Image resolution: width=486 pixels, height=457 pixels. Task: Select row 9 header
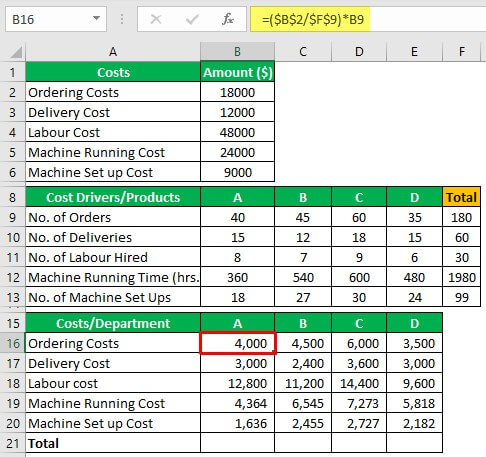[x=13, y=217]
